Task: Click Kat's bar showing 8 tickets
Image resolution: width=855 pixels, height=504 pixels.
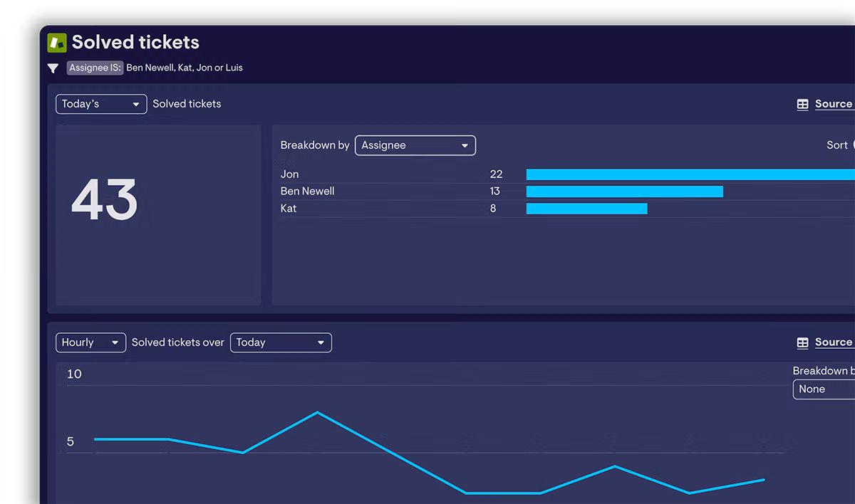Action: pos(586,209)
